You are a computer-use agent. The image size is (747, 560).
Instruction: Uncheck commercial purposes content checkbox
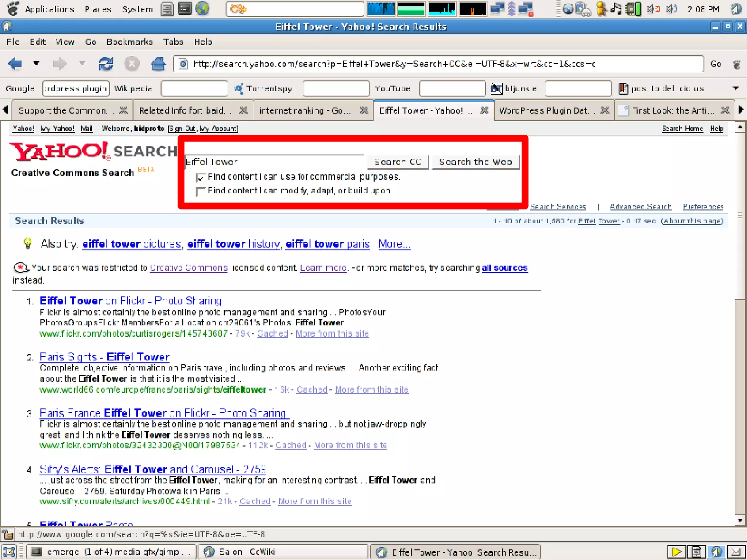[x=200, y=178]
